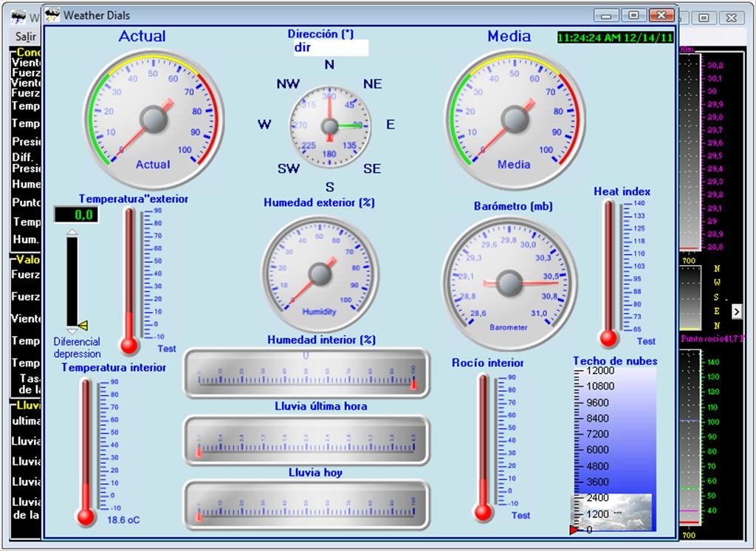
Task: Maximize the Weather Dials window
Action: [634, 16]
